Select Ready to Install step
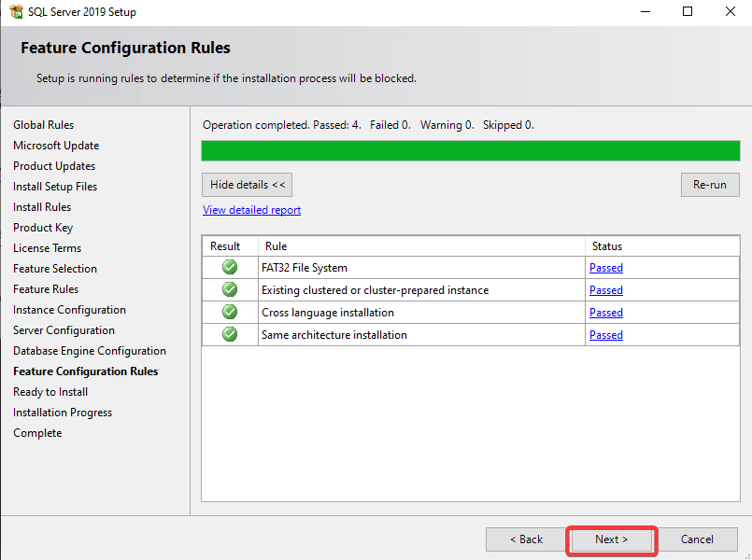The width and height of the screenshot is (752, 560). [x=50, y=392]
